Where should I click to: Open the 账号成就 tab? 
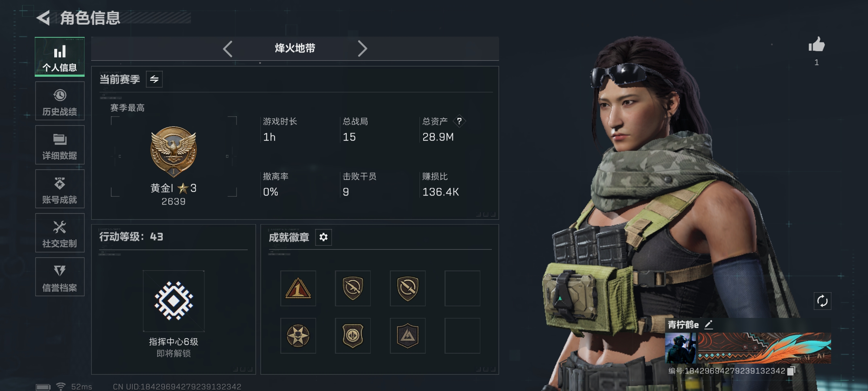pos(60,189)
